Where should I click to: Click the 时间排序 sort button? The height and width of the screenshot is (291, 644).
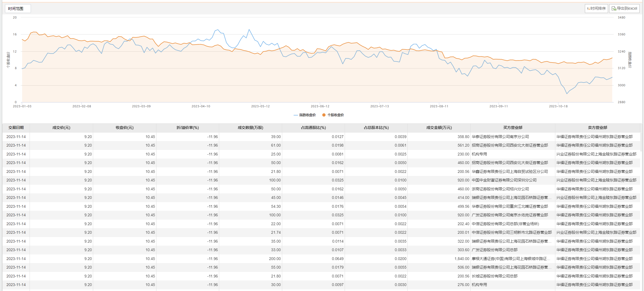coord(596,9)
